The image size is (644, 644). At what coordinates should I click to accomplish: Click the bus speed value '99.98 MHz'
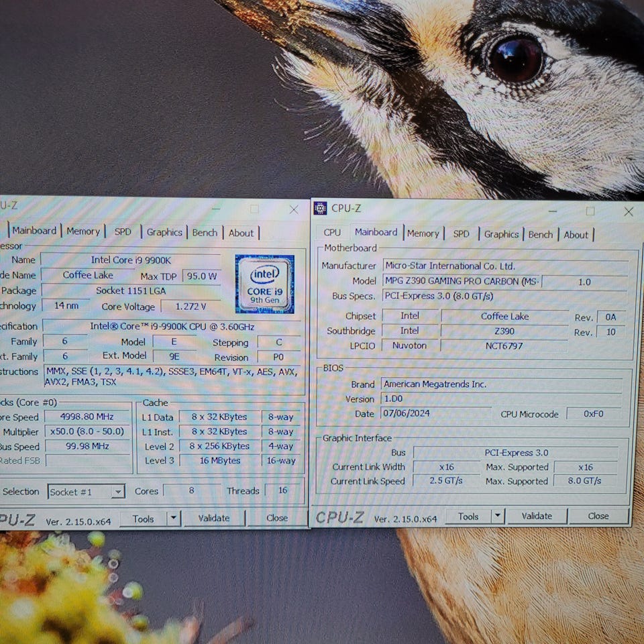click(87, 446)
